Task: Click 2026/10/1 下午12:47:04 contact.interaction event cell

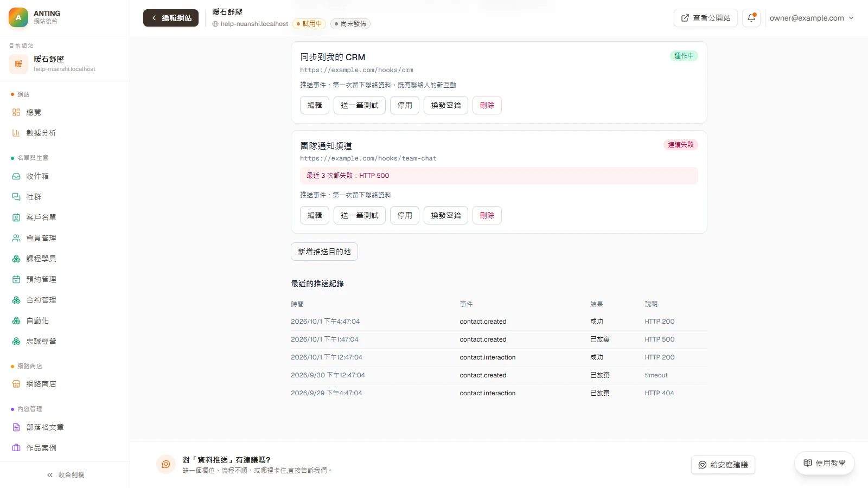Action: (488, 357)
